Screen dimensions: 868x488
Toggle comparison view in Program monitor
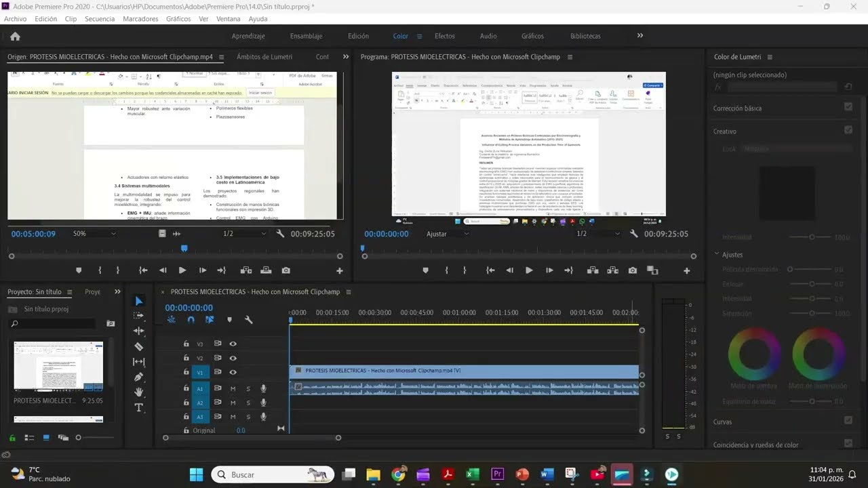tap(652, 270)
